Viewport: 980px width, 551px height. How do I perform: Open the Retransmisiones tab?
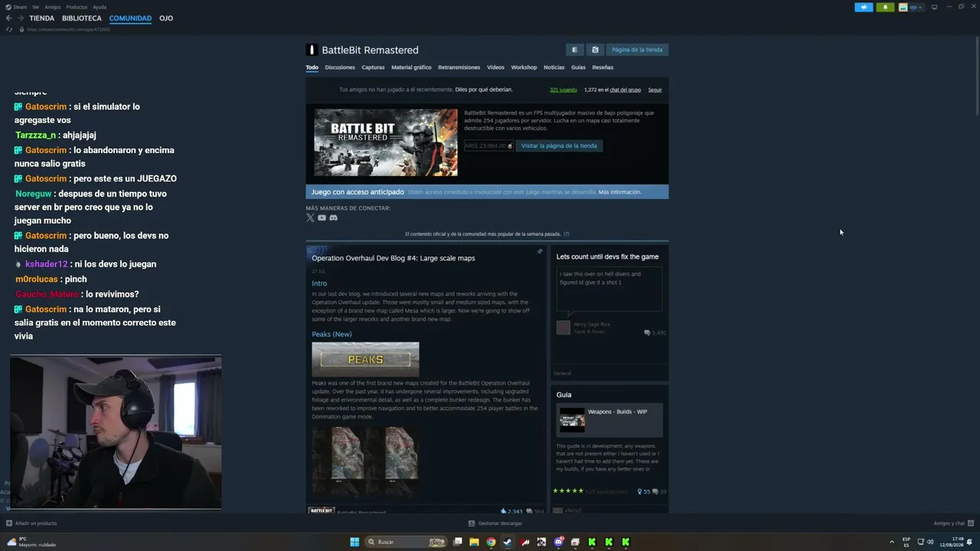[459, 67]
